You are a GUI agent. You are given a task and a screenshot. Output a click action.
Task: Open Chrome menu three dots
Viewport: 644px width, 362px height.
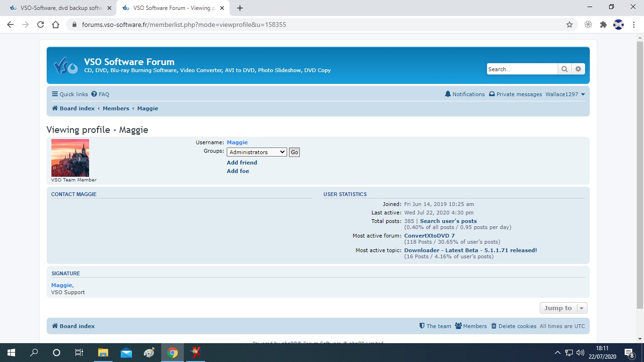point(634,25)
